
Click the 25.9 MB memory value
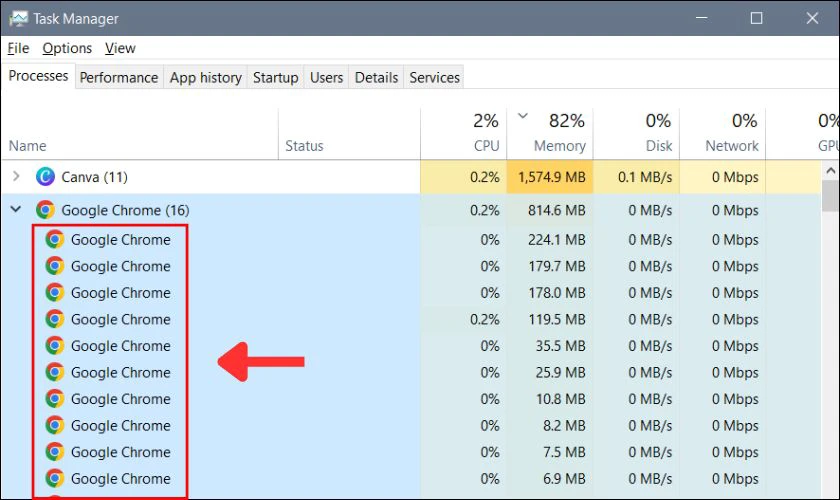pyautogui.click(x=560, y=372)
